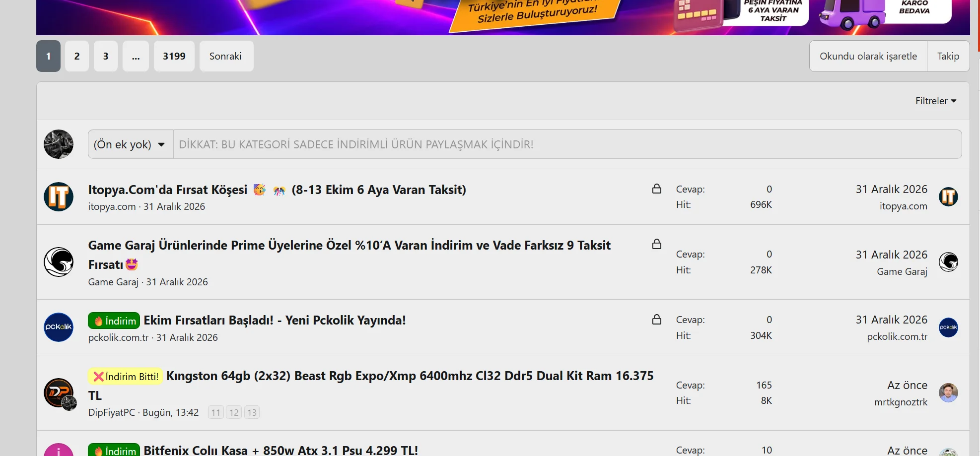This screenshot has width=980, height=456.
Task: Go to page 2
Action: click(77, 56)
